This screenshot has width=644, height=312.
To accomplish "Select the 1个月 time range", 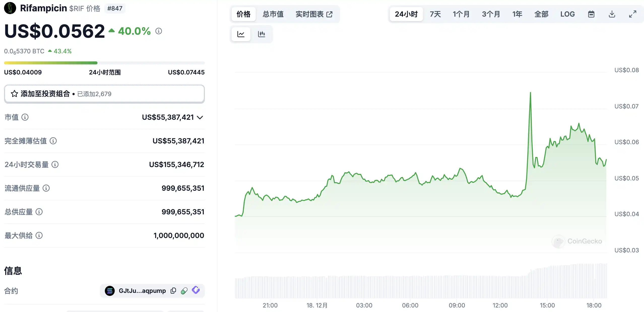I will (461, 14).
